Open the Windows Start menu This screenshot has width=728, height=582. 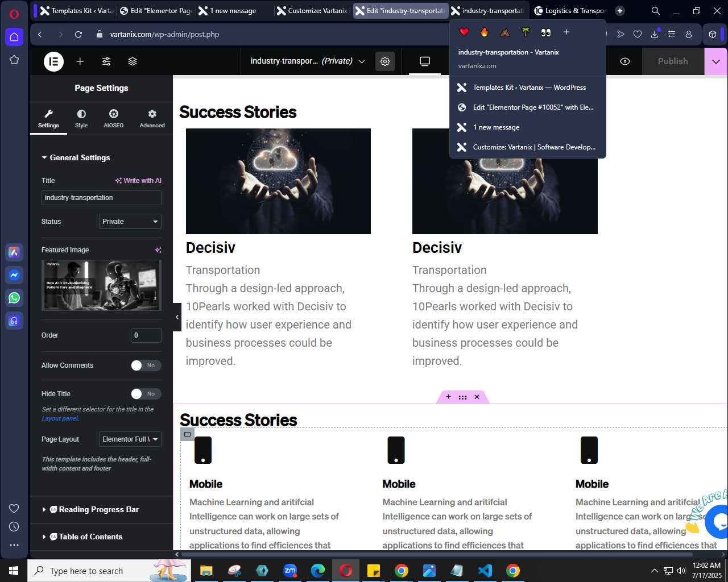coord(14,571)
